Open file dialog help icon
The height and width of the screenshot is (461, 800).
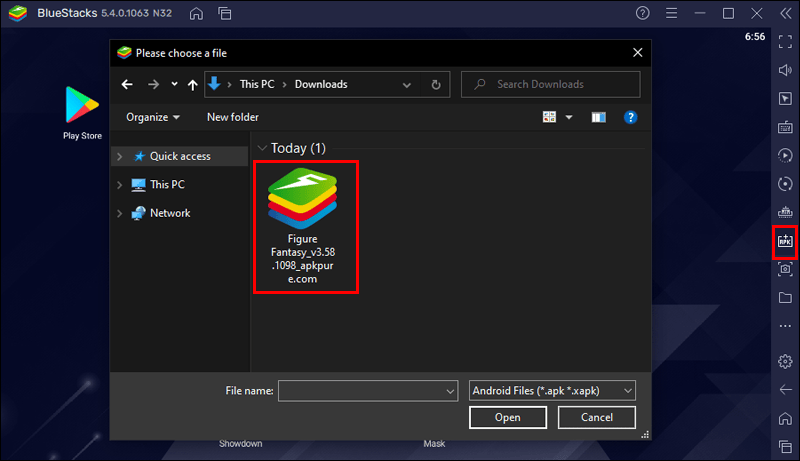pyautogui.click(x=631, y=117)
